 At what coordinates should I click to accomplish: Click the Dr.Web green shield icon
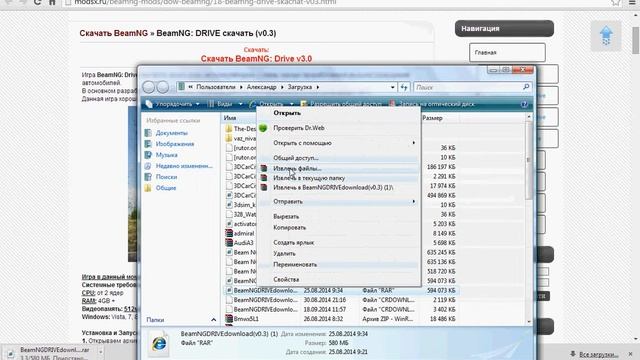(x=263, y=128)
